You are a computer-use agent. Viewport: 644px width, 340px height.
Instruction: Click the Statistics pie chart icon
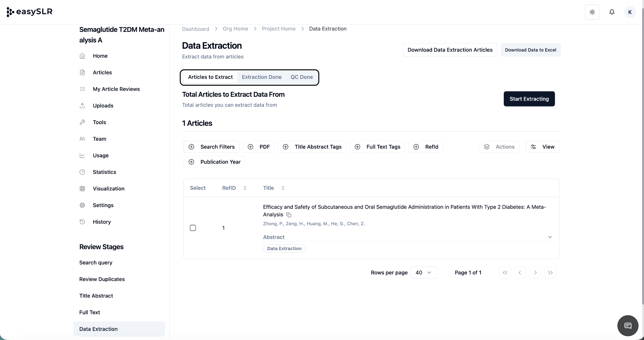tap(82, 172)
